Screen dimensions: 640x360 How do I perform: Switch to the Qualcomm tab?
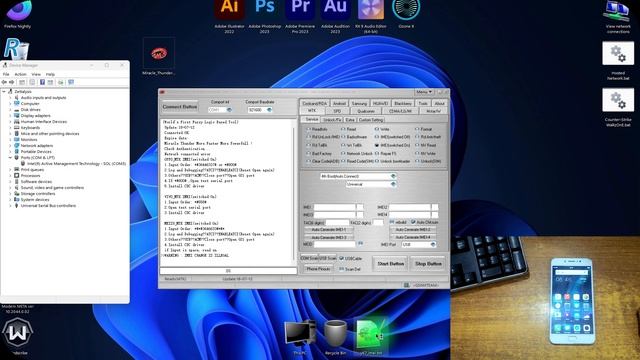(366, 111)
